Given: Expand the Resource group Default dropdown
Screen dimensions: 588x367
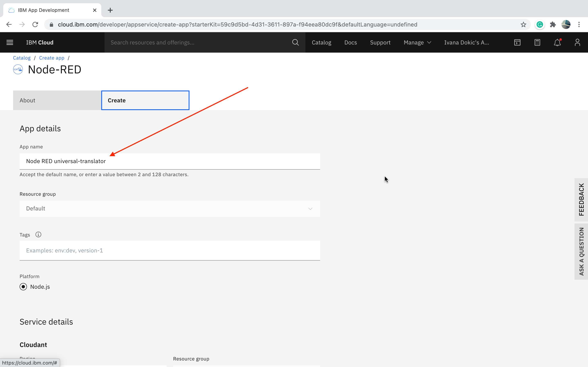Looking at the screenshot, I should point(170,209).
